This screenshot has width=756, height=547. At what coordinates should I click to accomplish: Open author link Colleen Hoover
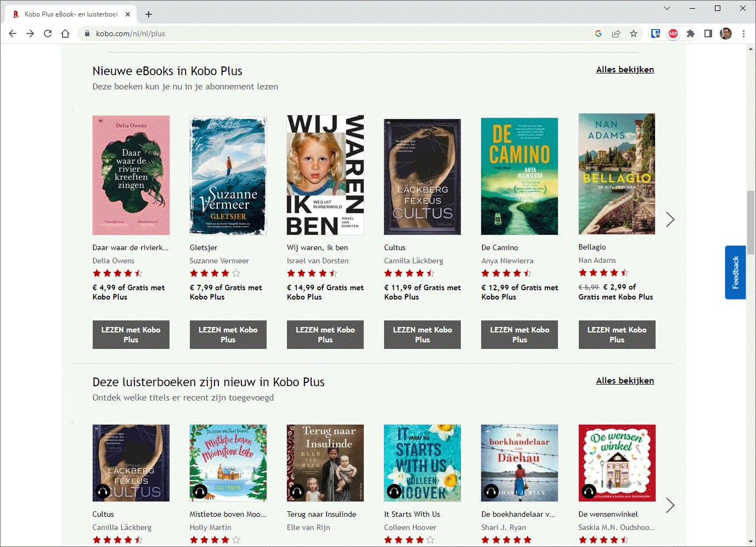410,527
